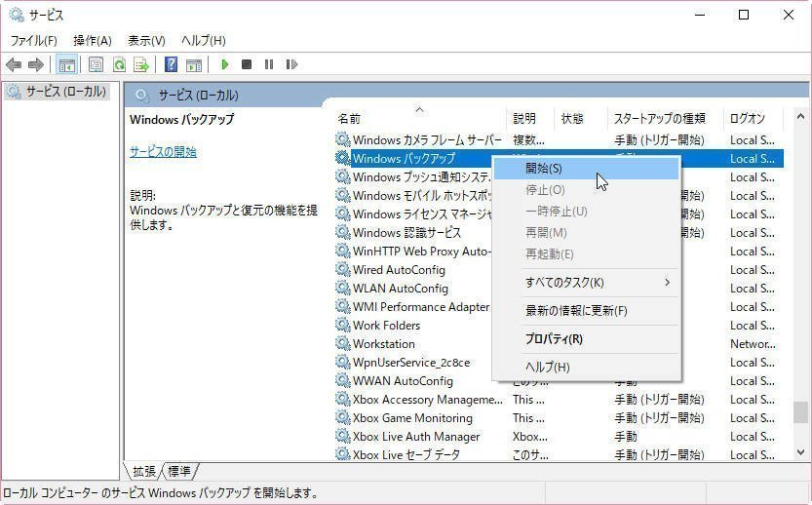Viewport: 812px width, 505px height.
Task: Choose 最新の情報に更新(F) in context menu
Action: coord(586,311)
